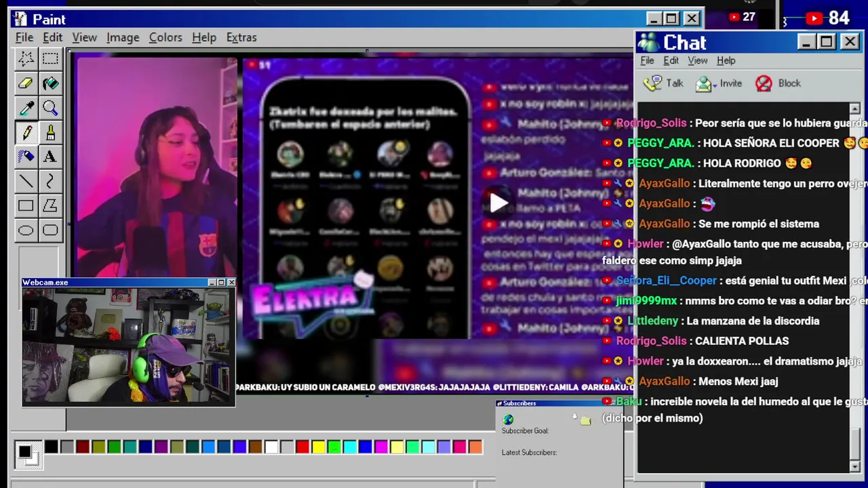Click the Chat window title icon
868x488 pixels.
649,42
